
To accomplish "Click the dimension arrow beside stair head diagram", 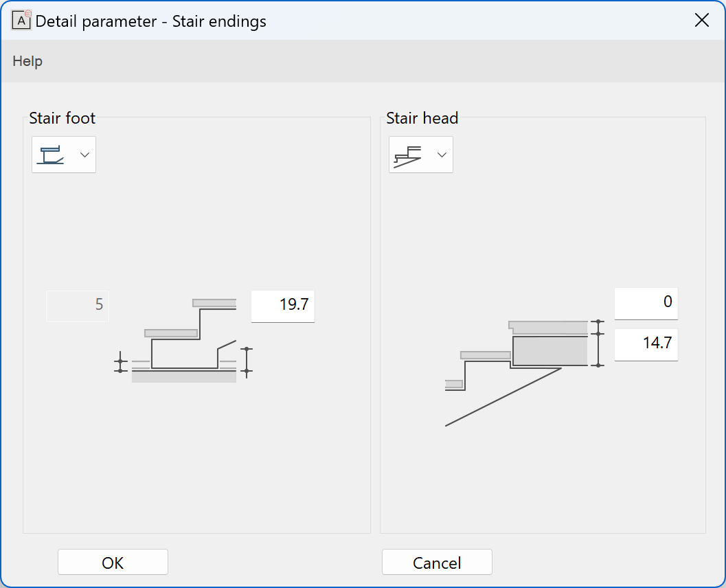I will pos(599,343).
